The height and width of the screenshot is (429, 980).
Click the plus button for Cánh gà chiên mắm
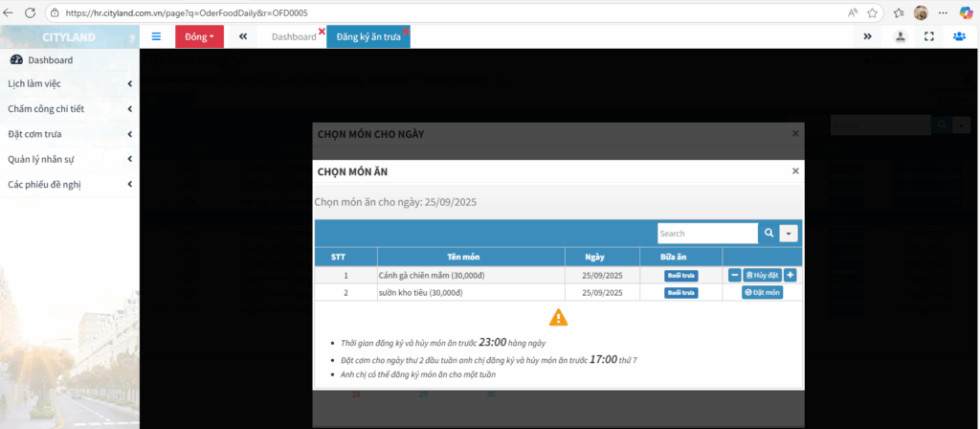(791, 275)
